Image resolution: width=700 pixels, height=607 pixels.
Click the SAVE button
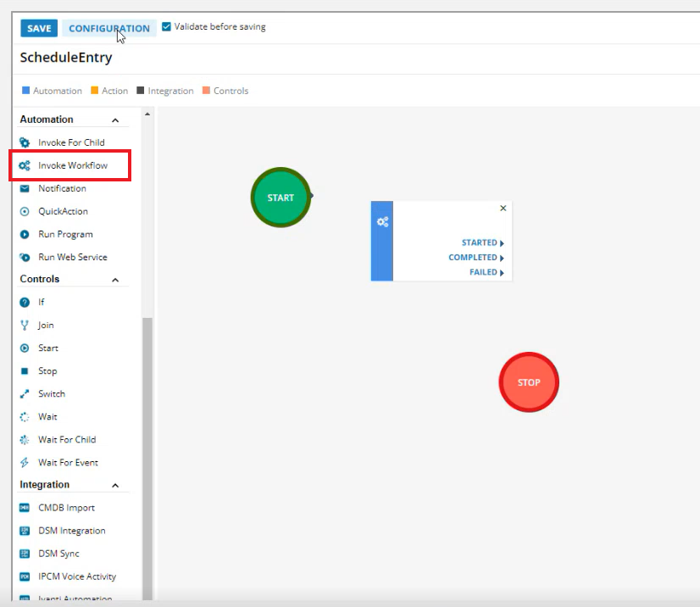coord(39,28)
